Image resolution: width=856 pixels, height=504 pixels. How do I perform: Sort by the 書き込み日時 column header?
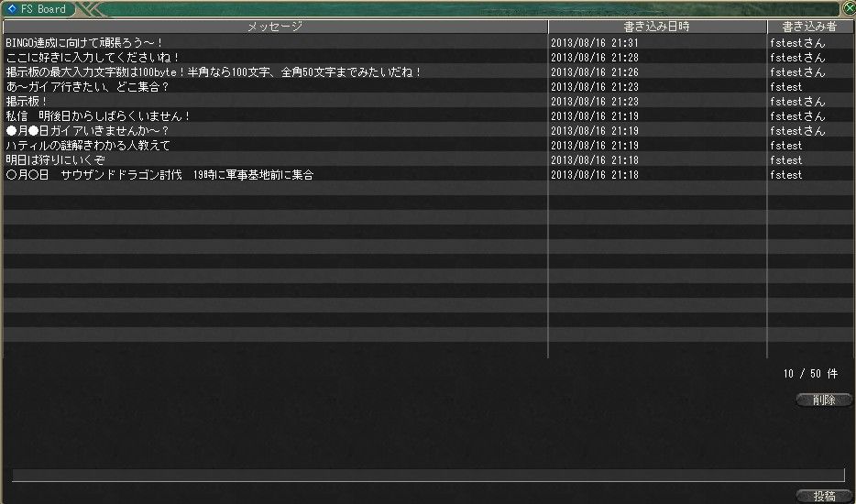pyautogui.click(x=657, y=27)
